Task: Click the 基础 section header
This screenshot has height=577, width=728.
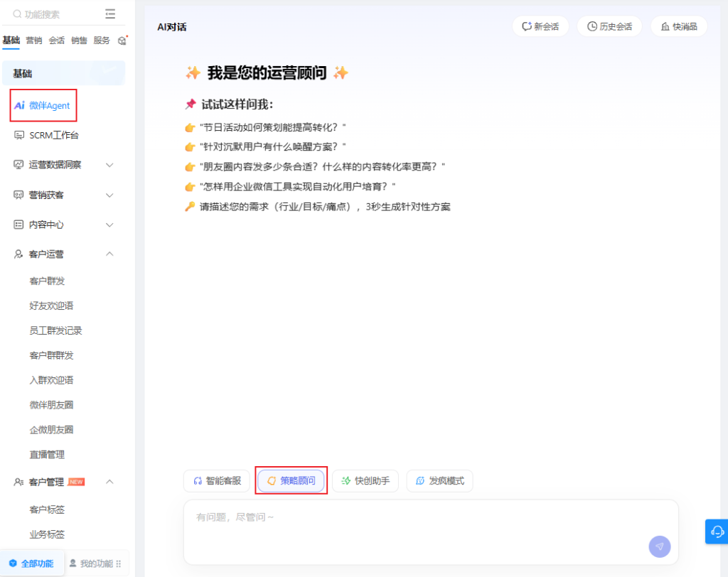Action: [63, 73]
